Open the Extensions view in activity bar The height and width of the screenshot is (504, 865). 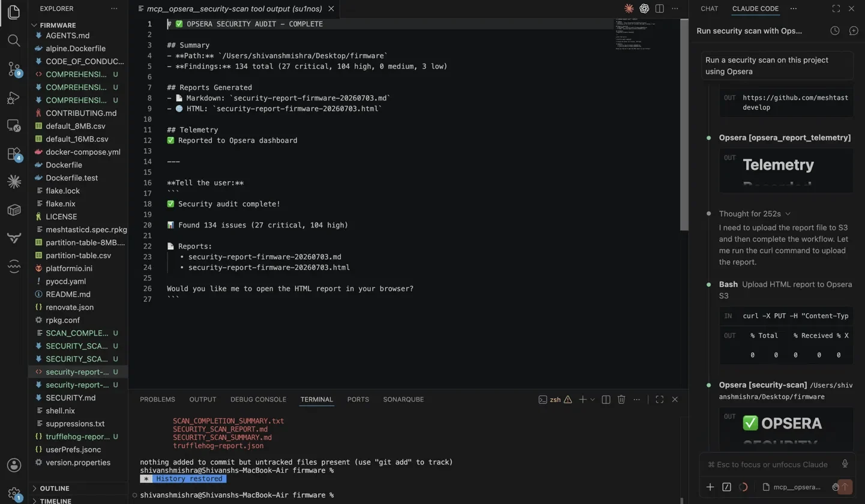[14, 154]
